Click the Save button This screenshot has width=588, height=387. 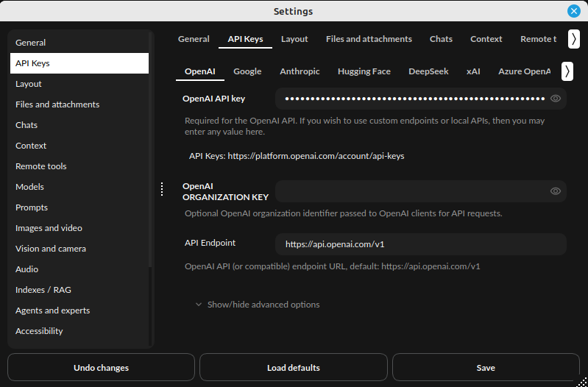(x=486, y=367)
